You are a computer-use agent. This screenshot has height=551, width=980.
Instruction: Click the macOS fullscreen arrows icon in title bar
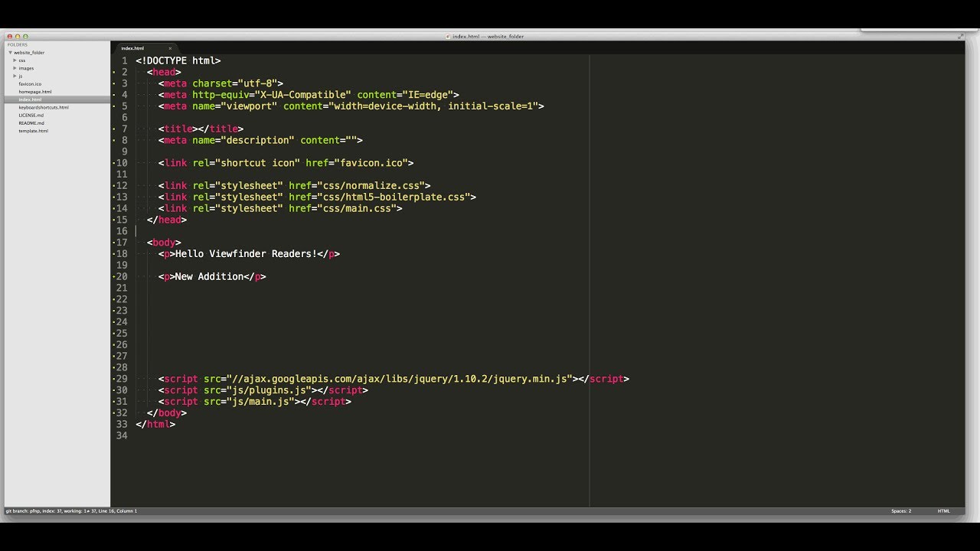[x=961, y=36]
